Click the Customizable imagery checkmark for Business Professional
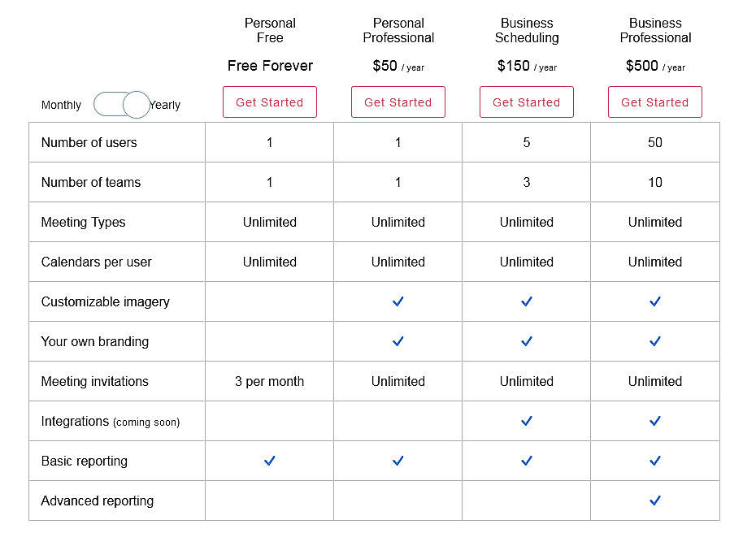Screen dimensions: 756x533 [654, 301]
